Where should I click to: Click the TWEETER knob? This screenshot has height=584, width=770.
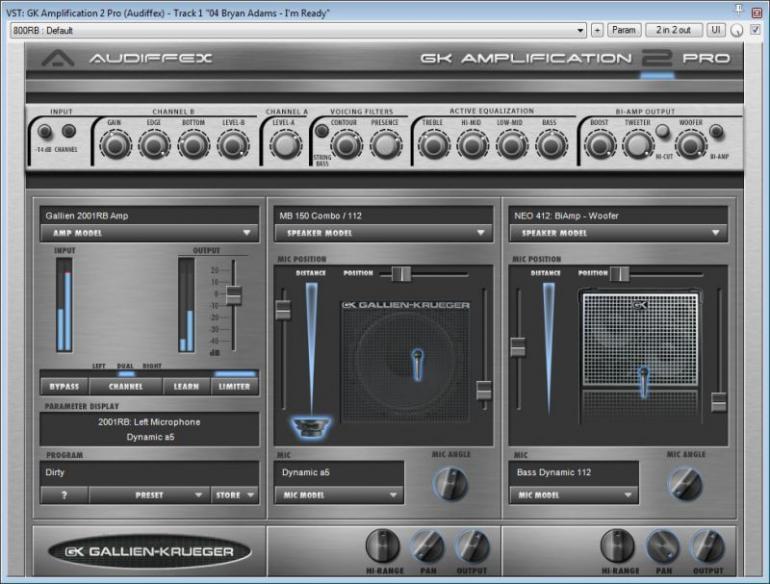pos(638,144)
